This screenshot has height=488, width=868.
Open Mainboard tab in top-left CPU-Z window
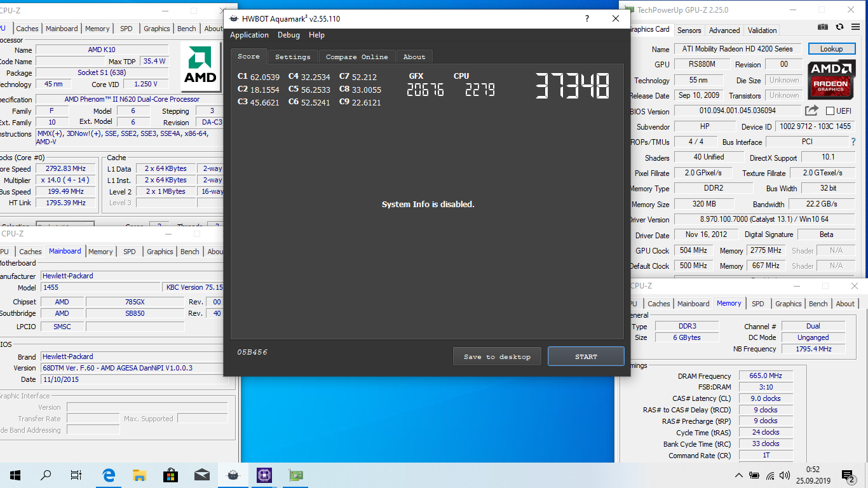tap(62, 29)
